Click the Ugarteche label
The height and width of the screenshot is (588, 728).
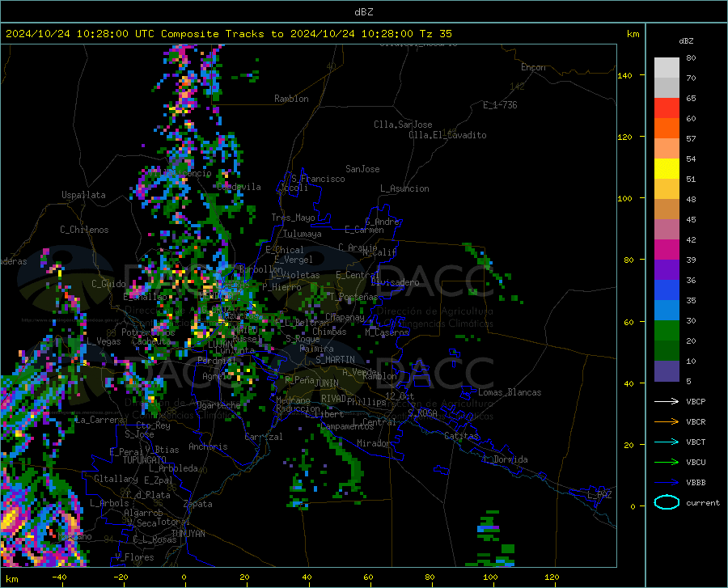(x=218, y=405)
